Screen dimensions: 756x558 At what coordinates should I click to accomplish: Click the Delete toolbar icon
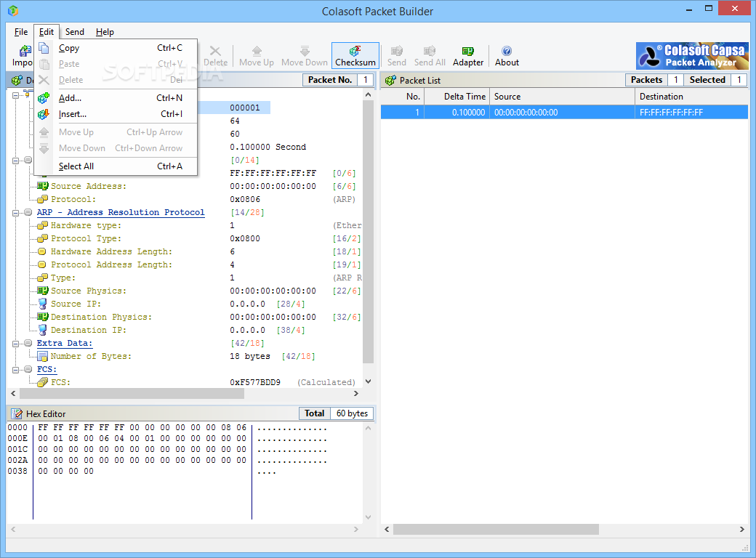tap(215, 56)
